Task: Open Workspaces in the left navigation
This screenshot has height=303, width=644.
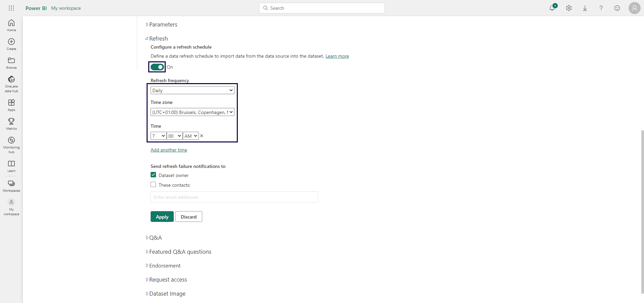Action: pyautogui.click(x=11, y=186)
